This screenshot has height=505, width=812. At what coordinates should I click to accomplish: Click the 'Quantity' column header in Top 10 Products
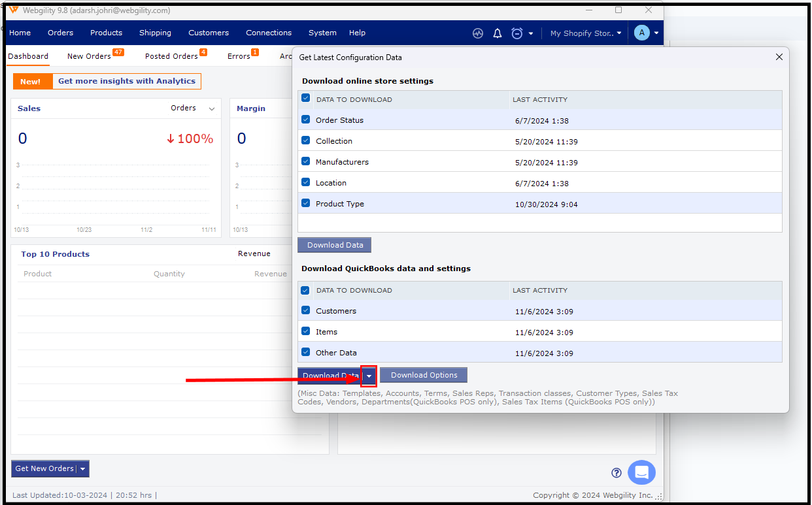169,274
